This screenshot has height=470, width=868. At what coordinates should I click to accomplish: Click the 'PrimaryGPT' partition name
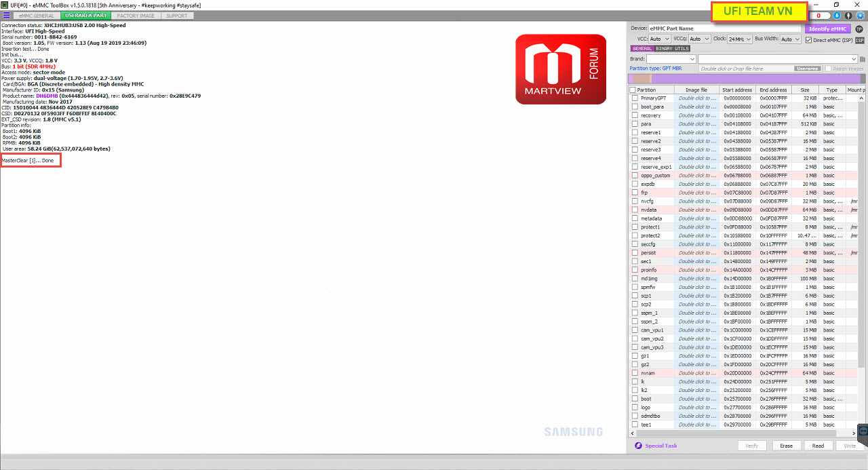pos(654,98)
